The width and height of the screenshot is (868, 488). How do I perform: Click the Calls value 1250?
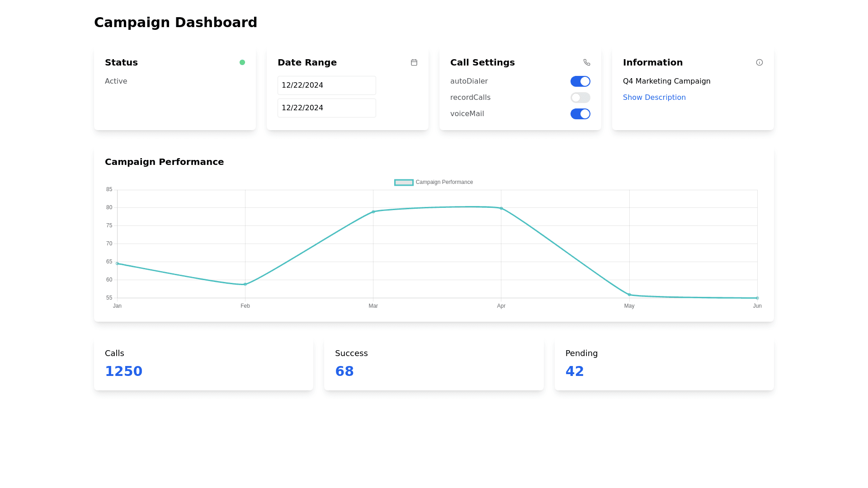click(123, 371)
